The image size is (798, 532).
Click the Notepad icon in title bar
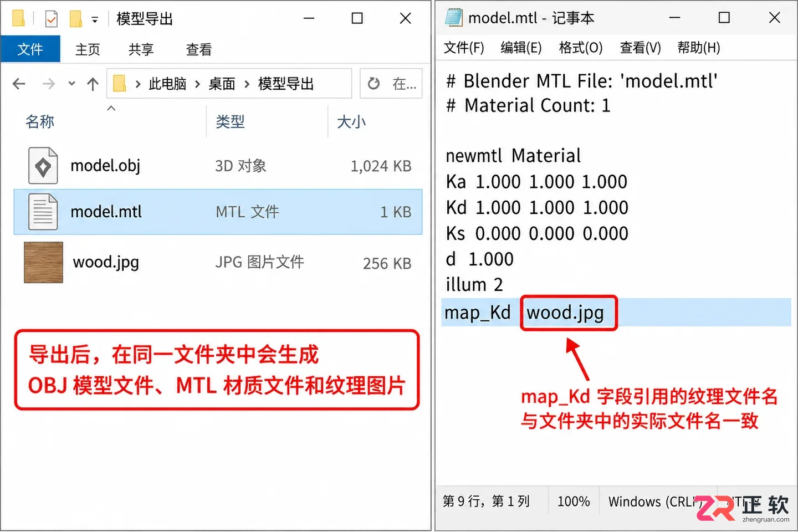(x=454, y=18)
